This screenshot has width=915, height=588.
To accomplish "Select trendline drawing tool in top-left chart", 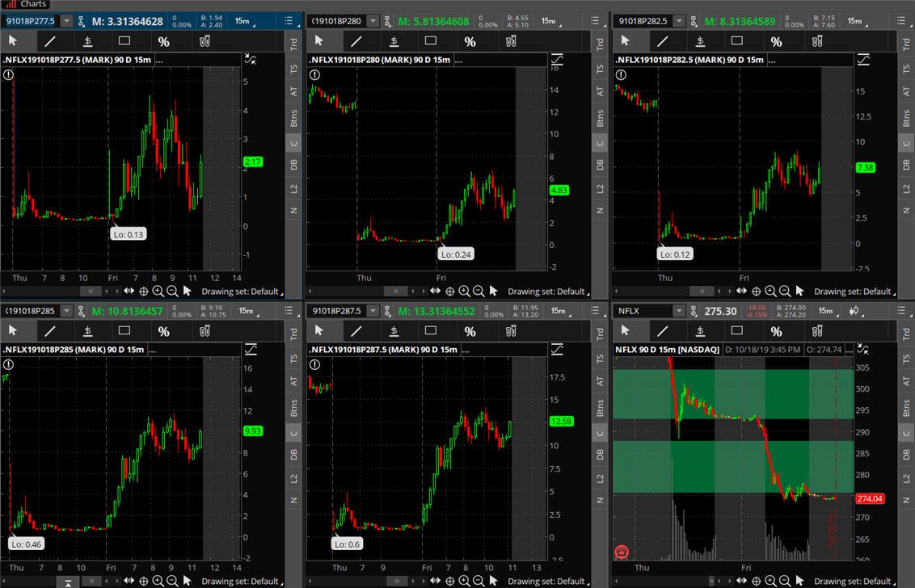I will (50, 41).
